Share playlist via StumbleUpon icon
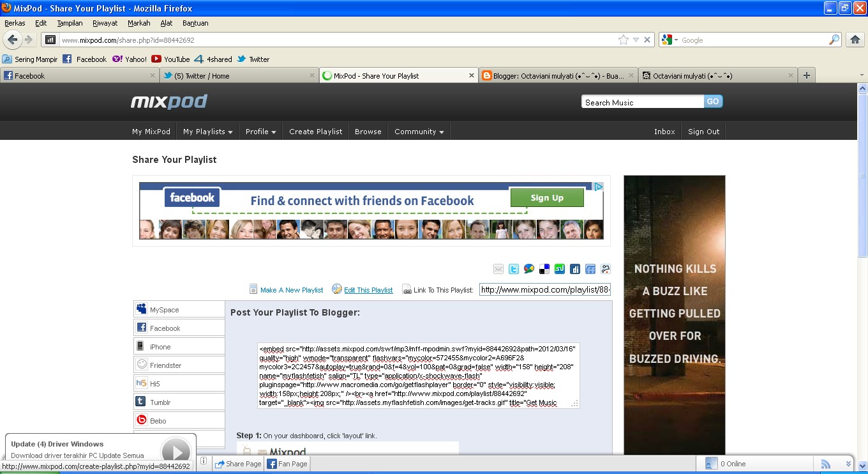Viewport: 868px width, 474px height. [x=560, y=269]
